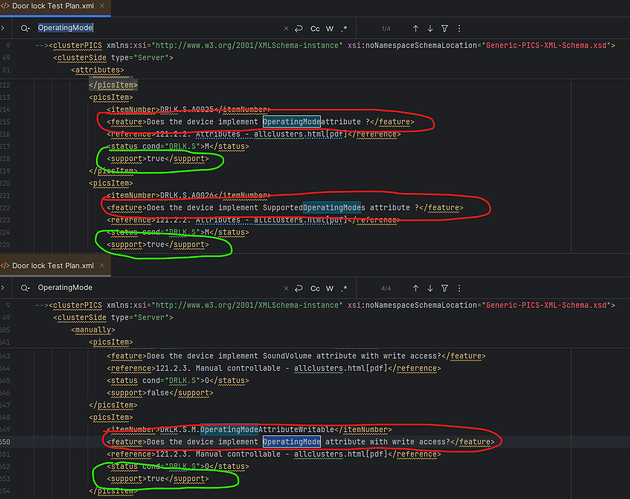Open the filter search results menu in the 1/4 find bar
This screenshot has width=630, height=499.
coord(446,29)
